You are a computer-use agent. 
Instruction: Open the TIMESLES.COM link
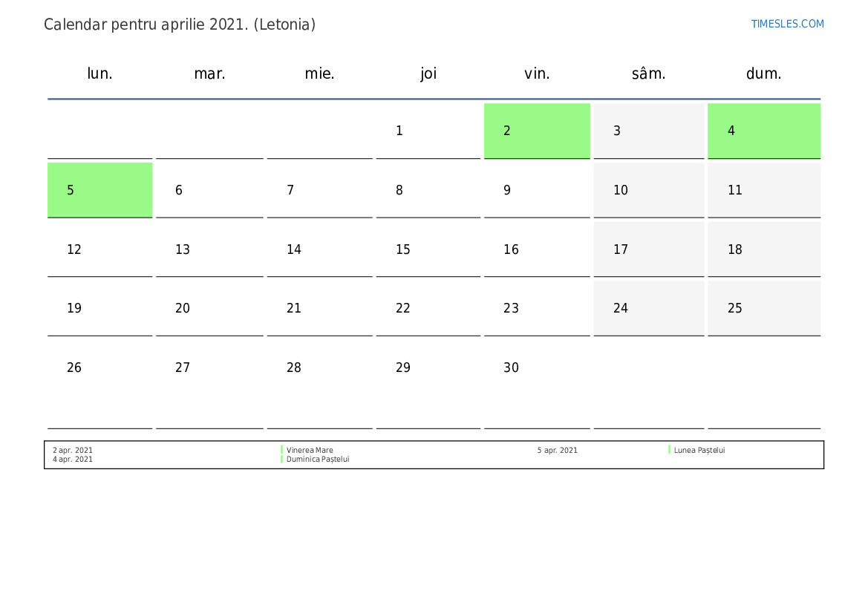pos(787,24)
